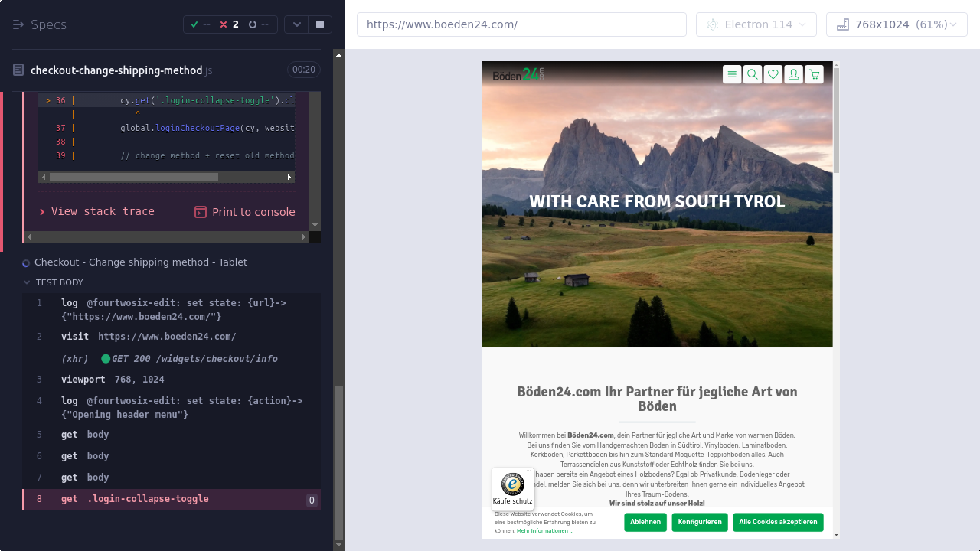This screenshot has width=980, height=551.
Task: Click the Käuferschutz trusted shops badge
Action: 512,489
